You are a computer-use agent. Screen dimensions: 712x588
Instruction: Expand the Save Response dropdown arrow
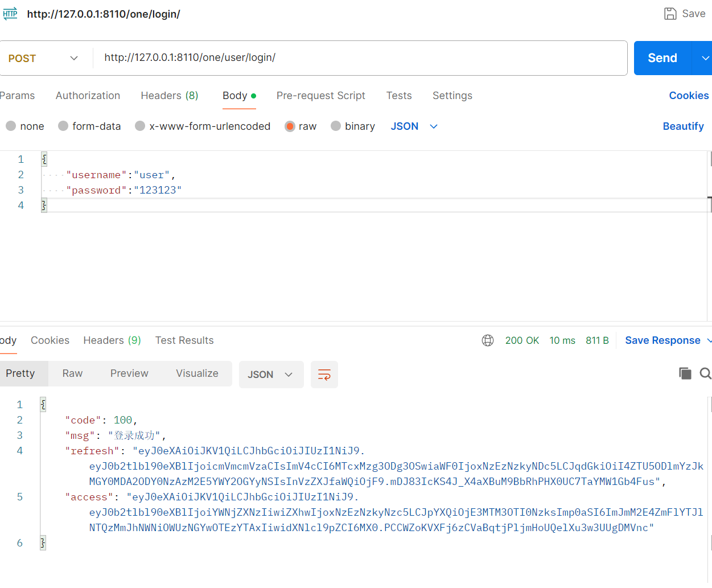[709, 340]
